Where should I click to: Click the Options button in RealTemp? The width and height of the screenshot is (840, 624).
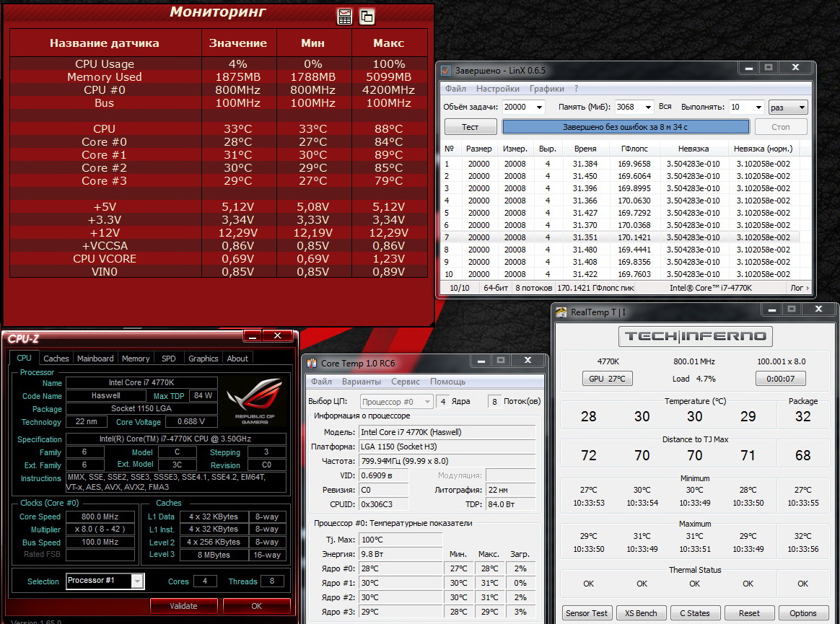pos(803,613)
